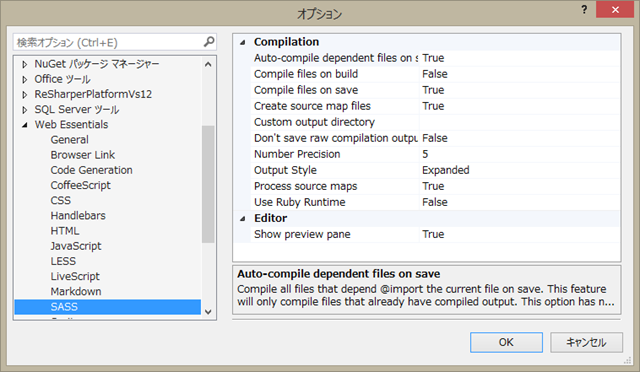640x372 pixels.
Task: Expand the SQL Server ツール node
Action: coord(25,110)
